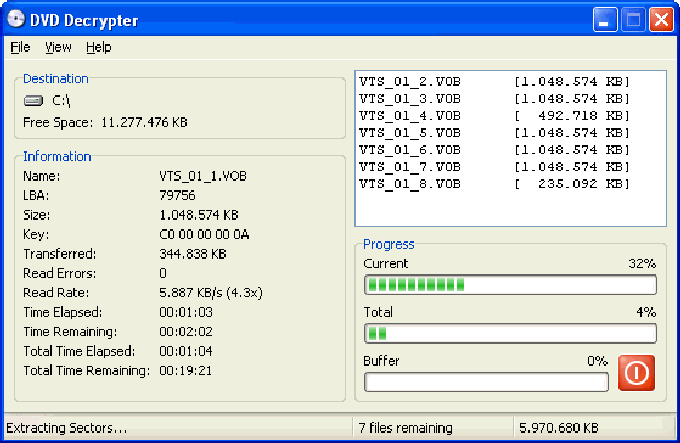The width and height of the screenshot is (680, 443).
Task: Click the Buffer progress bar
Action: [x=486, y=382]
